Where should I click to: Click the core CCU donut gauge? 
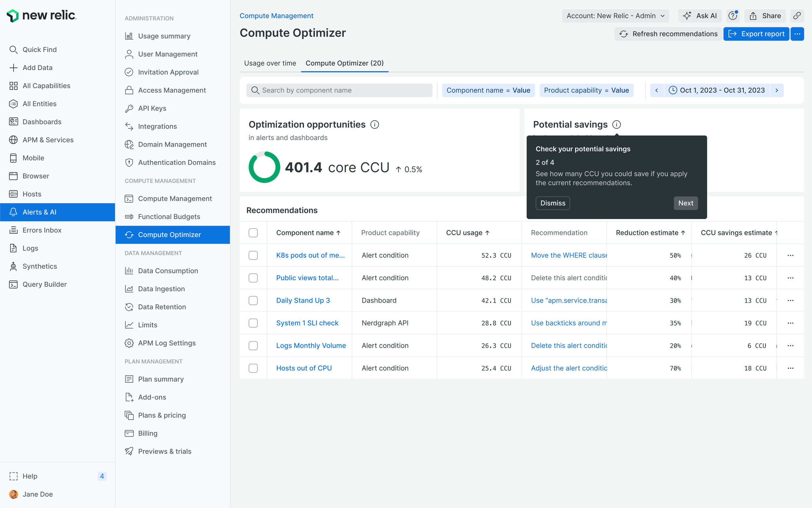click(x=264, y=167)
